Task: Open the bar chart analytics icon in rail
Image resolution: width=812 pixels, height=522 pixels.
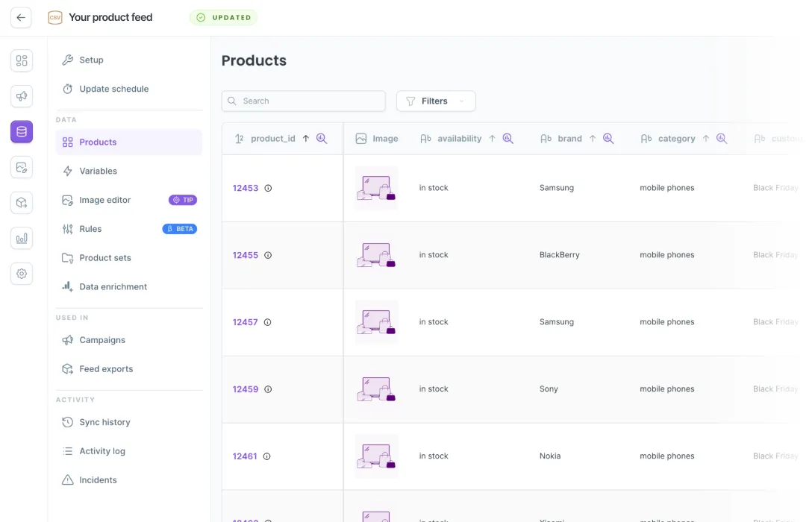Action: pyautogui.click(x=22, y=238)
